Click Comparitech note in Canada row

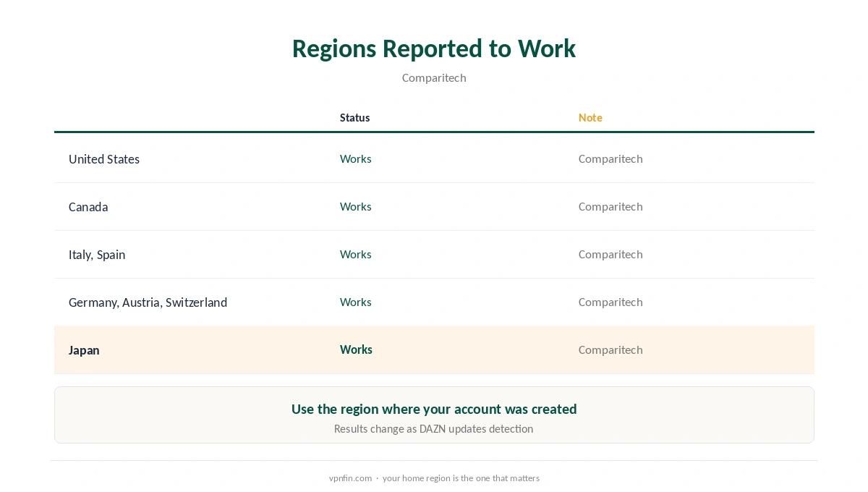tap(610, 206)
